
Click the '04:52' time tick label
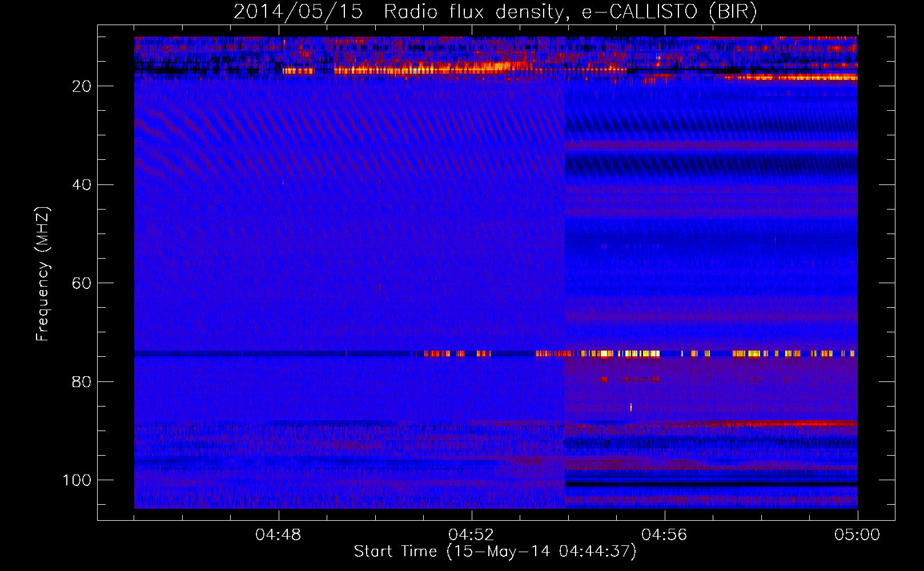coord(471,535)
